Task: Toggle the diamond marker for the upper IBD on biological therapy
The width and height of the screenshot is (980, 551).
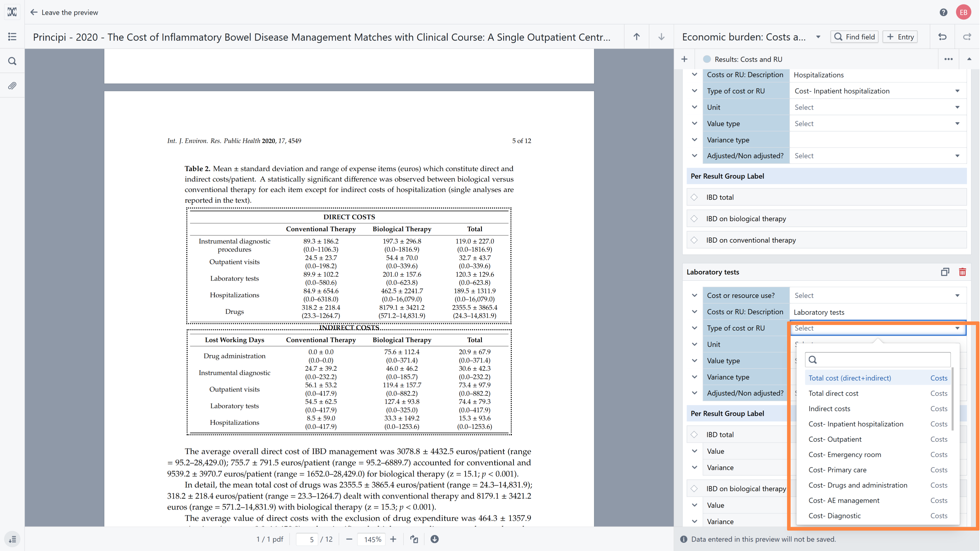Action: click(x=694, y=219)
